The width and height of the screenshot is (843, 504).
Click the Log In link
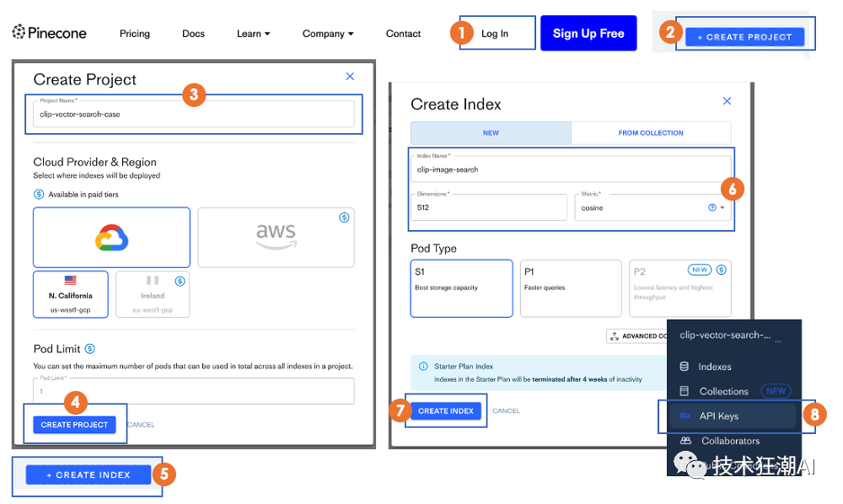click(495, 34)
